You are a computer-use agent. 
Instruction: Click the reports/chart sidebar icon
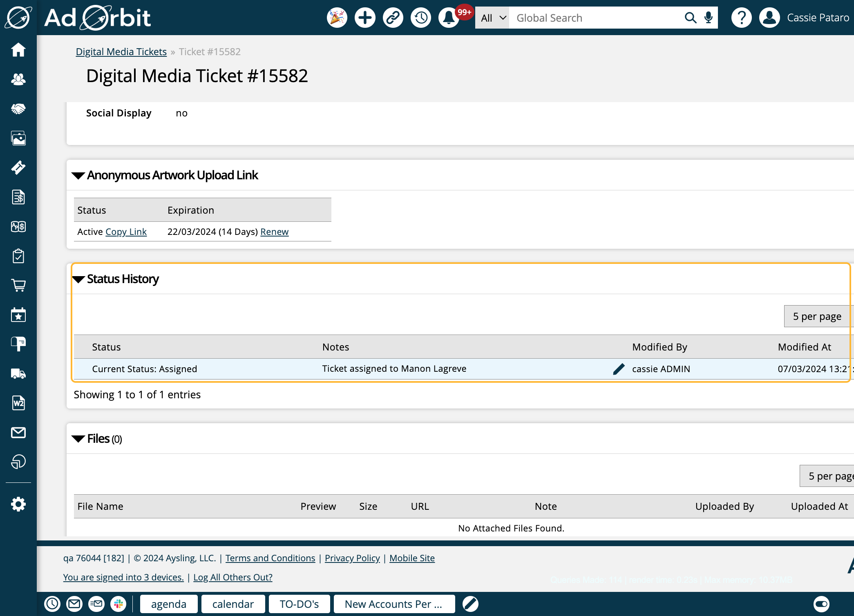click(x=18, y=462)
